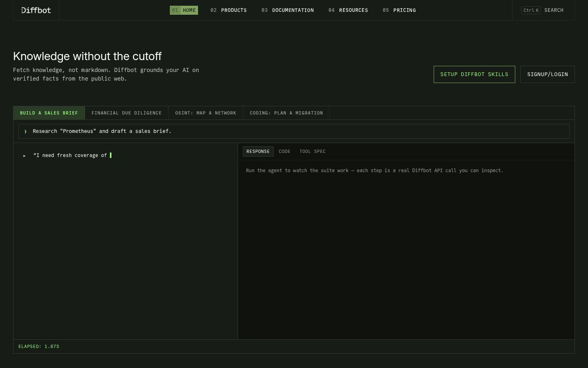This screenshot has height=368, width=588.
Task: Switch to the Code tab
Action: pos(285,151)
